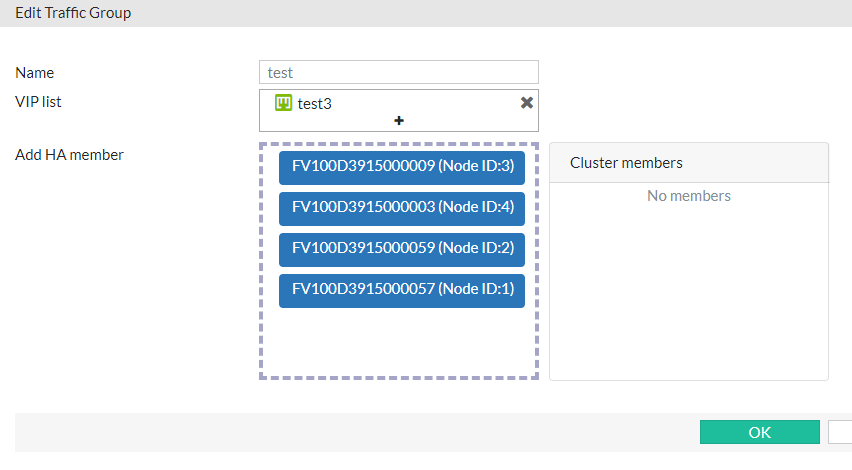
Task: Select HA member FV100D3915000003 (Node ID:4)
Action: pyautogui.click(x=402, y=207)
